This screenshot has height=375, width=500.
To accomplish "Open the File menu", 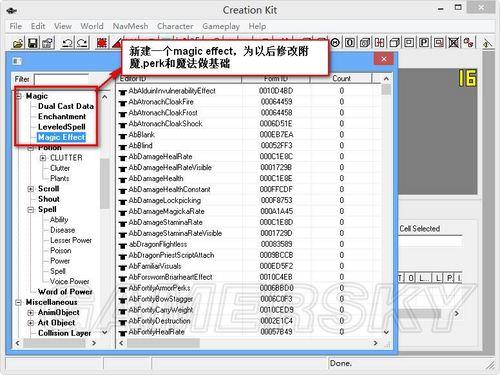I will (x=16, y=26).
